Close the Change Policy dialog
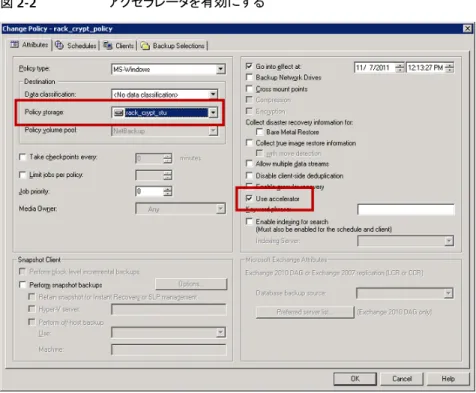The image size is (476, 393). pos(468,29)
